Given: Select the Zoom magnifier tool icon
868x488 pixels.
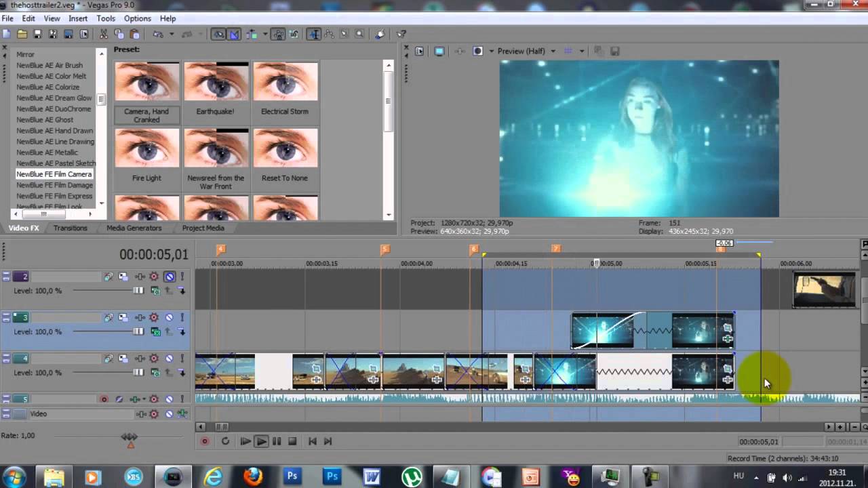Looking at the screenshot, I should 359,34.
